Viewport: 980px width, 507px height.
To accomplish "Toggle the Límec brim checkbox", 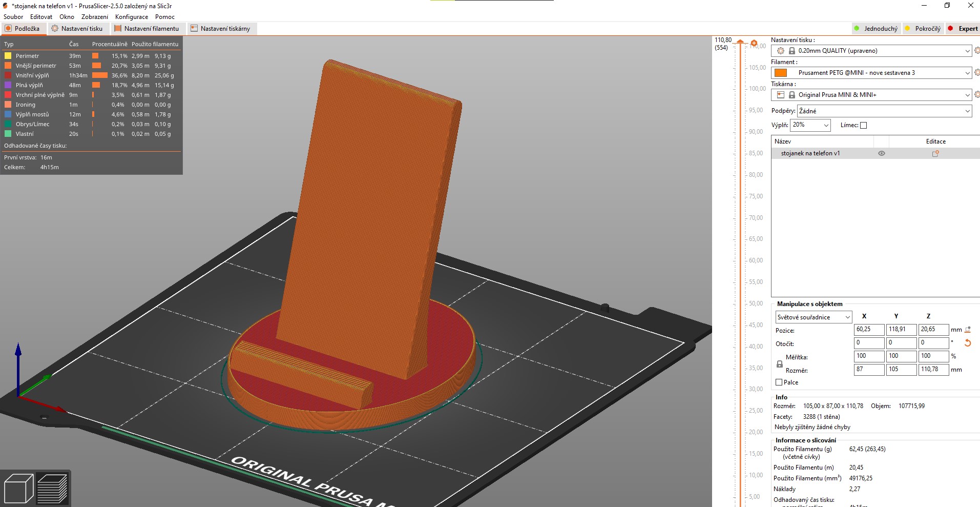I will (x=863, y=125).
